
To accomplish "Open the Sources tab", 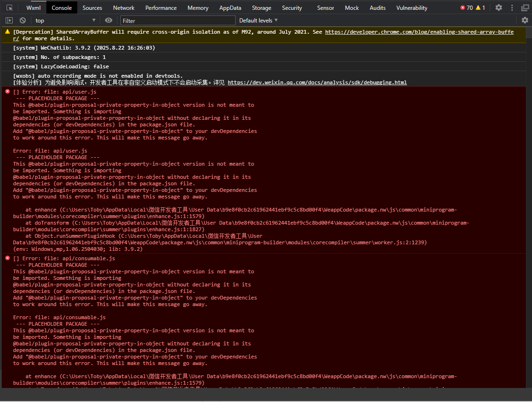I will click(92, 8).
